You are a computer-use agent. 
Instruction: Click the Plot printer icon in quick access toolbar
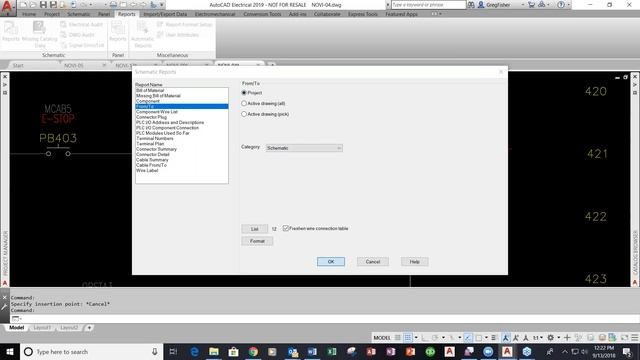tap(113, 5)
